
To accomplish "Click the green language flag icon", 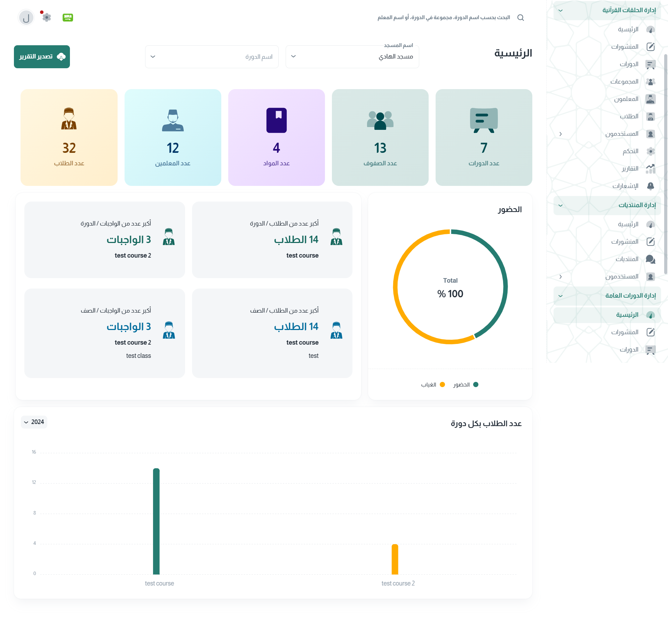I will click(x=67, y=17).
